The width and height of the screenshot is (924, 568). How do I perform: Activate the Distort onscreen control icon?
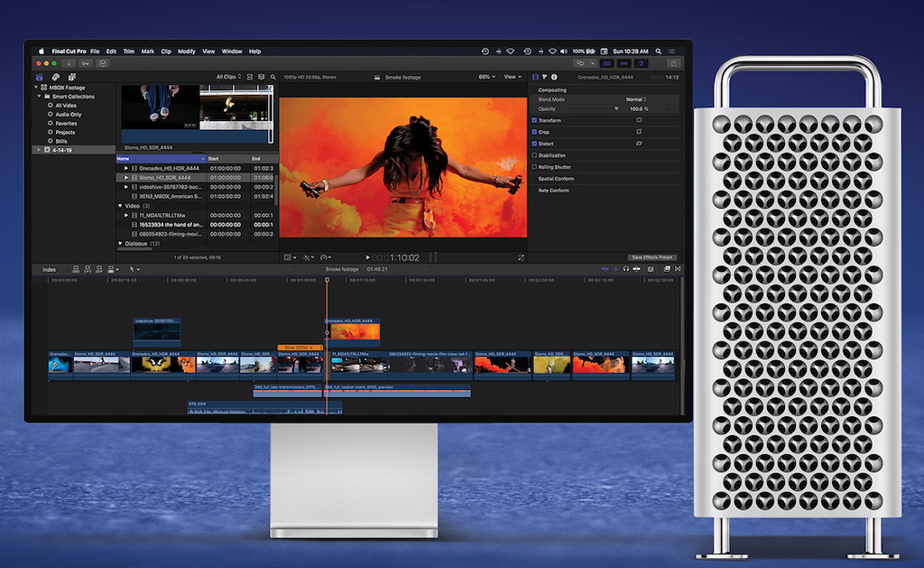click(639, 144)
